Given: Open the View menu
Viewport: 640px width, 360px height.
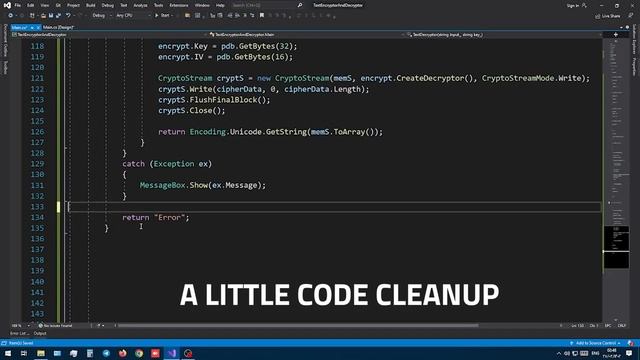Looking at the screenshot, I should click(x=45, y=5).
